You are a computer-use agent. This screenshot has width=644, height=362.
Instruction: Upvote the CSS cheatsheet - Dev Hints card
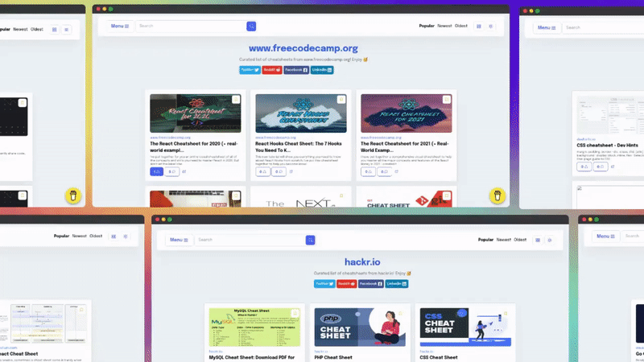tap(584, 167)
